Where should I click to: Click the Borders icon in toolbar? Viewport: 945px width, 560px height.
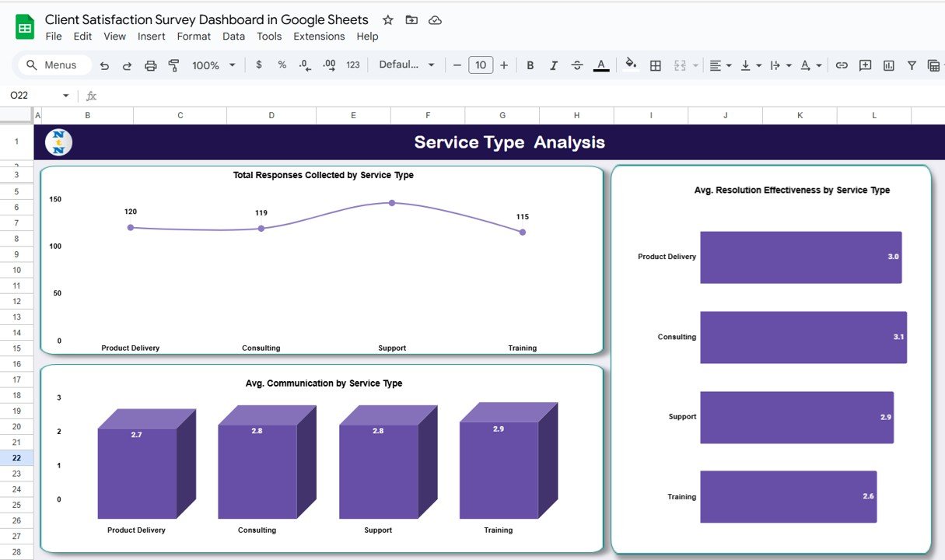pos(656,65)
